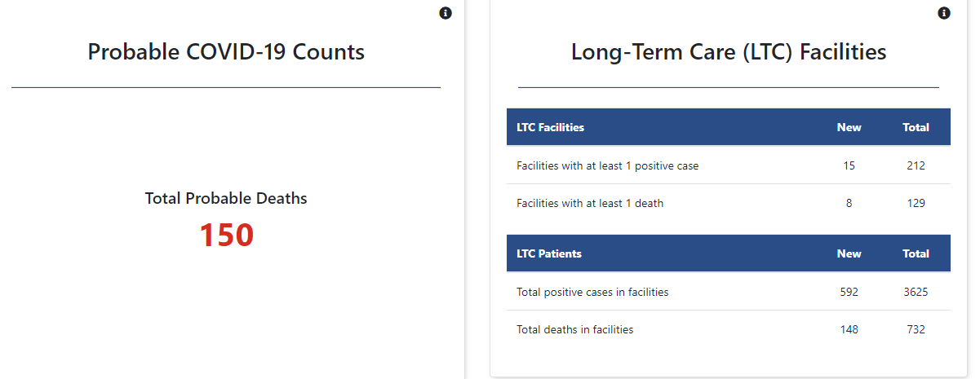Image resolution: width=980 pixels, height=379 pixels.
Task: Click the Total Probable Deaths label
Action: tap(226, 198)
